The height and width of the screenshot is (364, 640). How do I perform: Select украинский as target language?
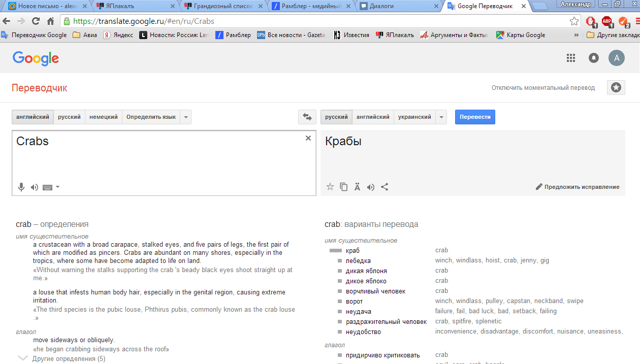[414, 117]
